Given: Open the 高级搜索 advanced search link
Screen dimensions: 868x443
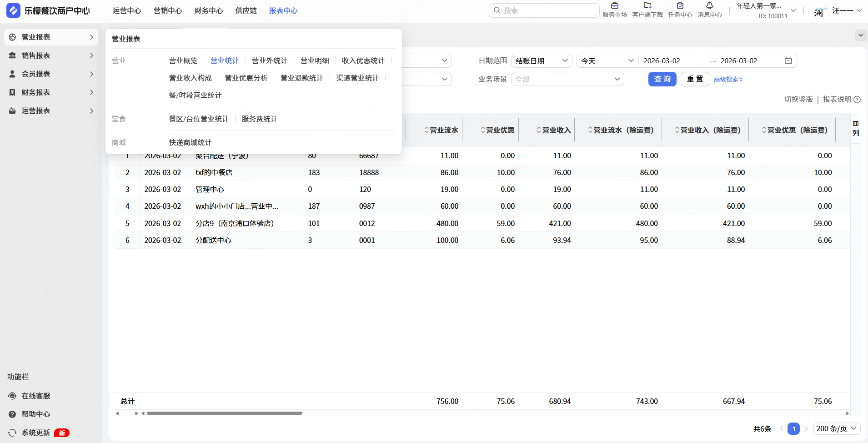Looking at the screenshot, I should coord(728,80).
